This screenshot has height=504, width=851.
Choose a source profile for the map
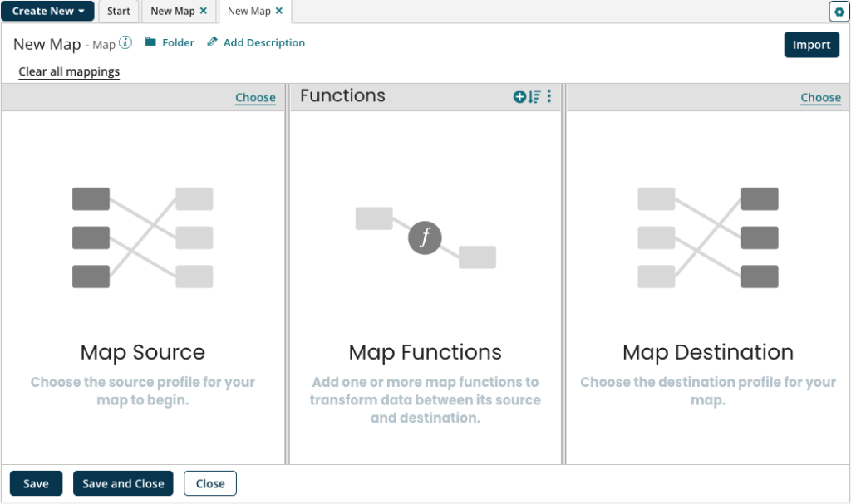coord(255,97)
